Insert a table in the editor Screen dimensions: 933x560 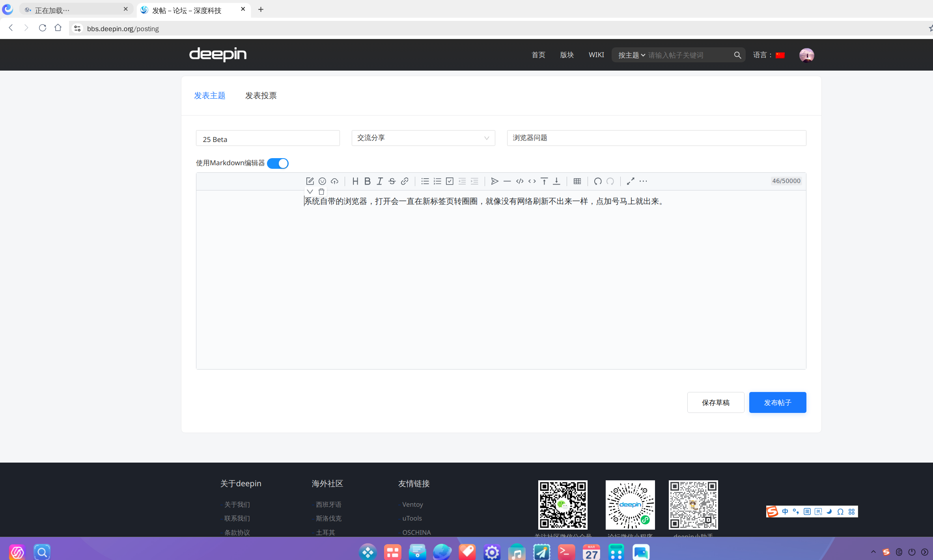(577, 181)
